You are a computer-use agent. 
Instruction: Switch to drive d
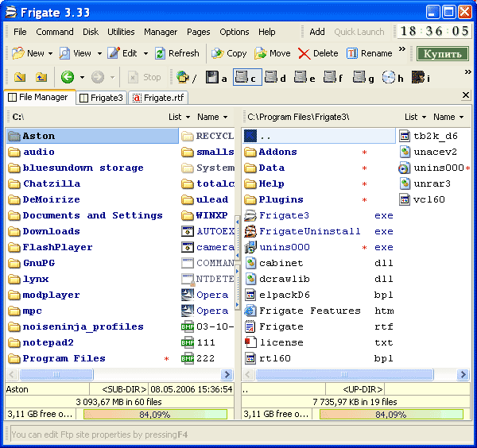click(275, 78)
